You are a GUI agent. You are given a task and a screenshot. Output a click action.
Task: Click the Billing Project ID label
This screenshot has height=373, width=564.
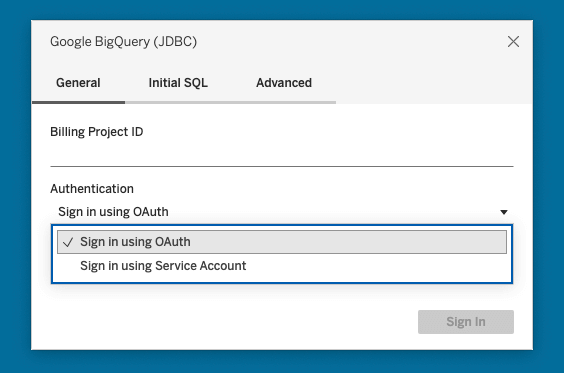point(96,132)
